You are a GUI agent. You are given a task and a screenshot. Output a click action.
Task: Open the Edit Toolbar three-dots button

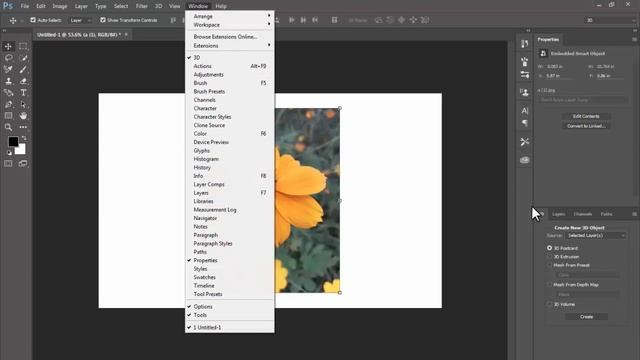(23, 127)
